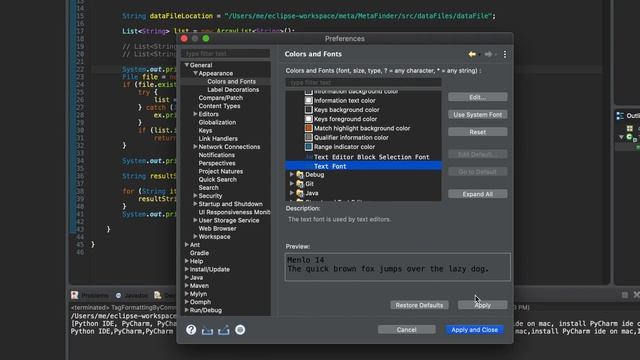This screenshot has height=360, width=640.
Task: Click the Qualifier information color swatch
Action: pos(309,138)
